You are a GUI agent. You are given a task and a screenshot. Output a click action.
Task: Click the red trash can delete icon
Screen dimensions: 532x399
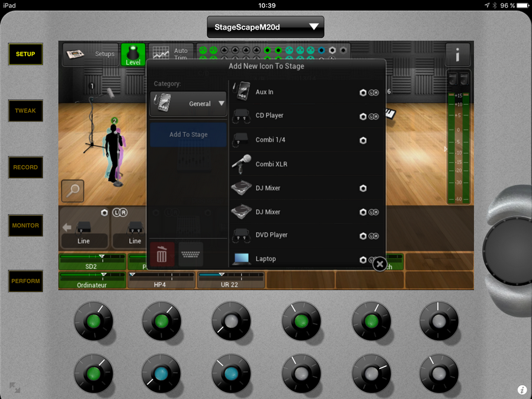click(162, 254)
